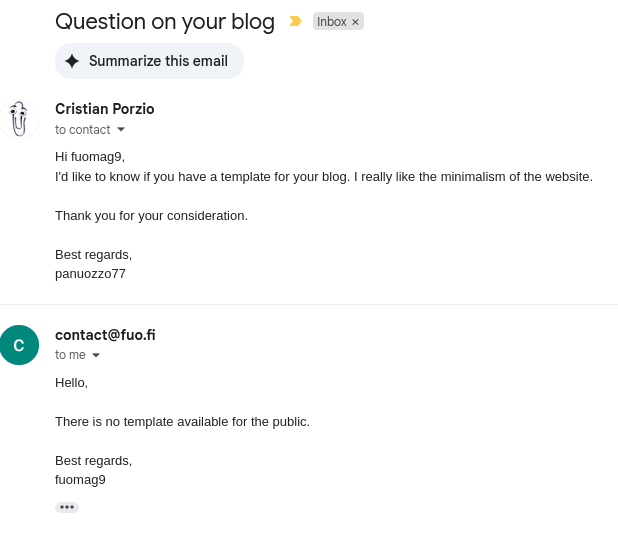The width and height of the screenshot is (618, 537).
Task: Show trimmed content via the ellipsis button
Action: [67, 507]
